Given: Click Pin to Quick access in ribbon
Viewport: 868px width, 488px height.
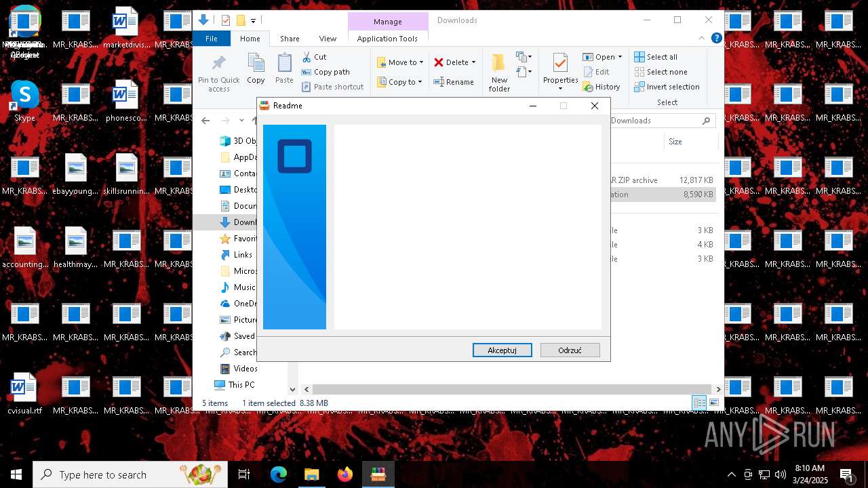Looking at the screenshot, I should [218, 74].
